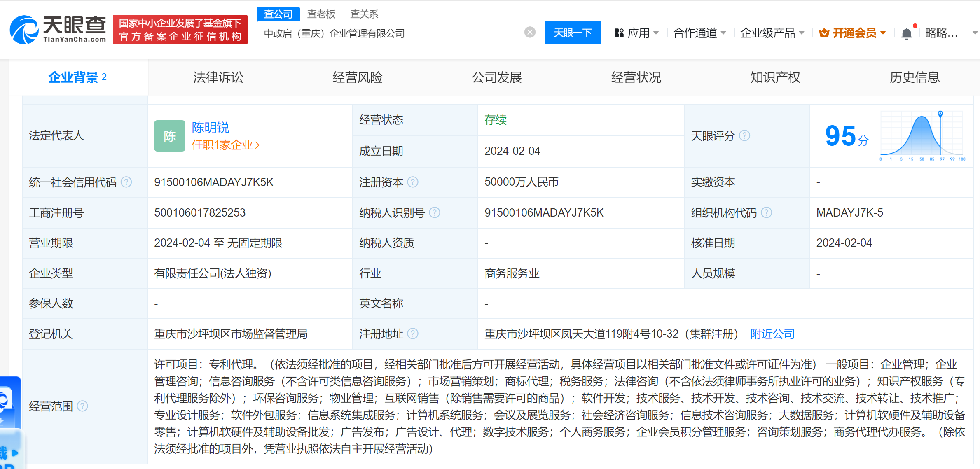Click help icon next to 注册地址
Viewport: 980px width, 469px height.
click(x=413, y=334)
